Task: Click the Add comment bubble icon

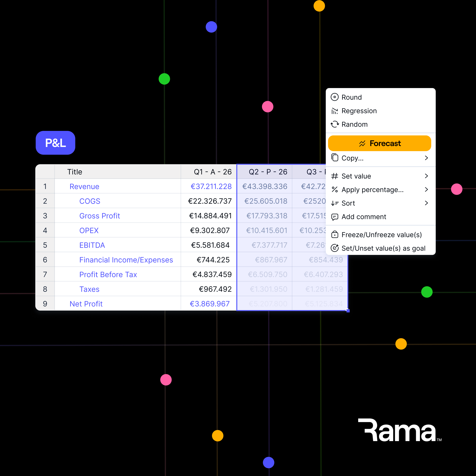Action: pyautogui.click(x=335, y=217)
